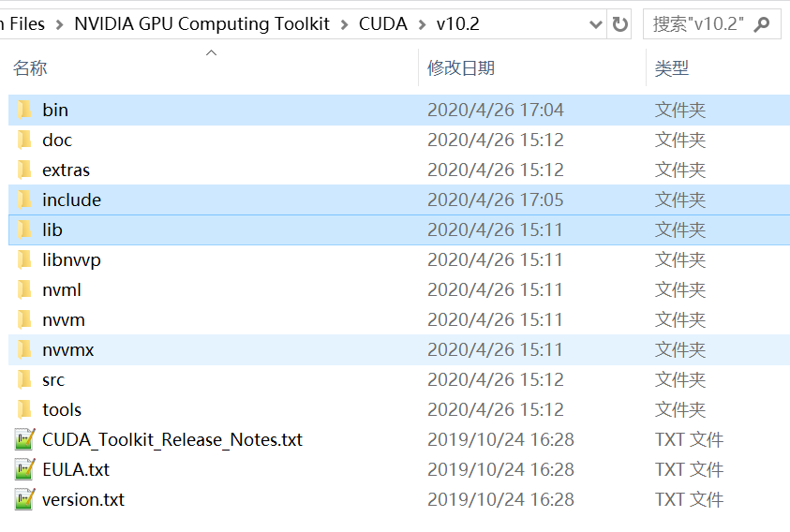Image resolution: width=790 pixels, height=532 pixels.
Task: Select the tools folder name
Action: 62,409
